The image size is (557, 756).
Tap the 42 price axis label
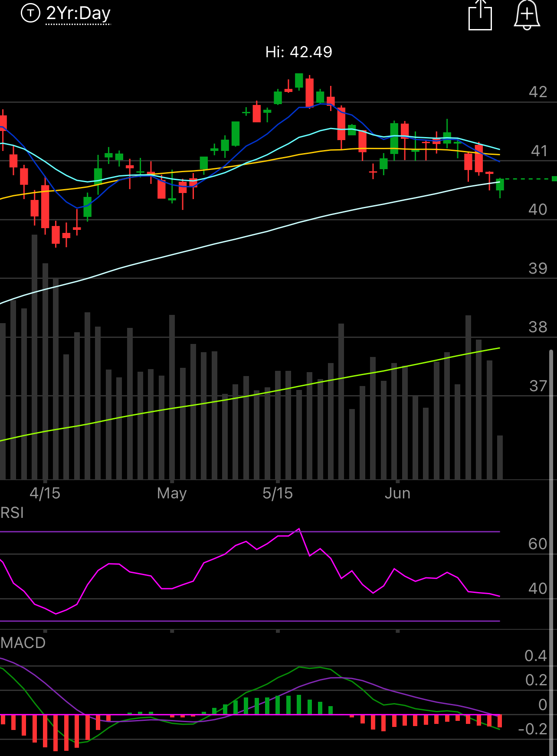pyautogui.click(x=538, y=92)
